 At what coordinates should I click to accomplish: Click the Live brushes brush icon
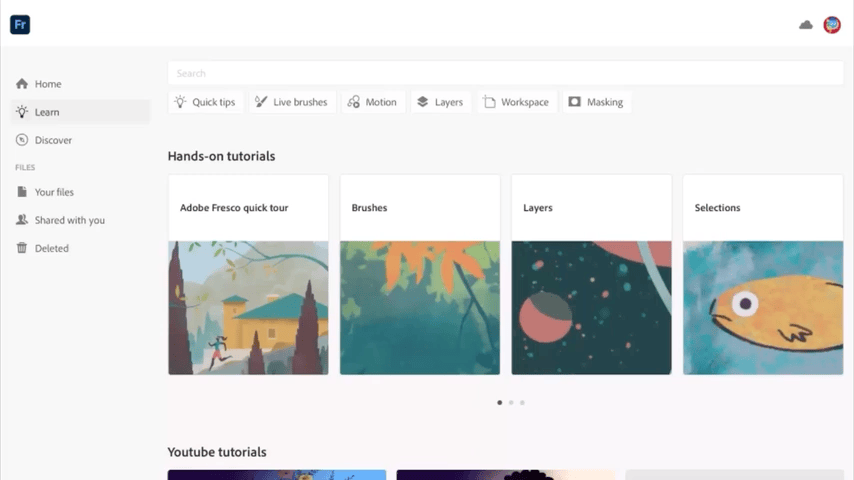[x=261, y=102]
